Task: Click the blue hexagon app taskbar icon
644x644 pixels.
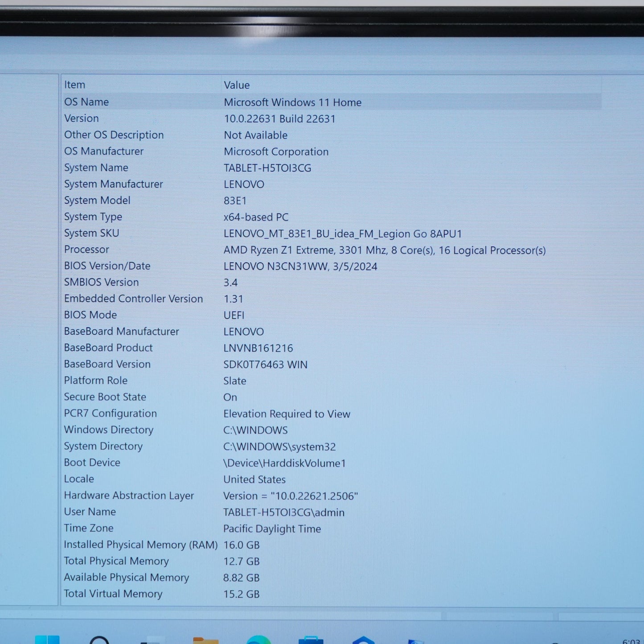Action: pyautogui.click(x=363, y=640)
